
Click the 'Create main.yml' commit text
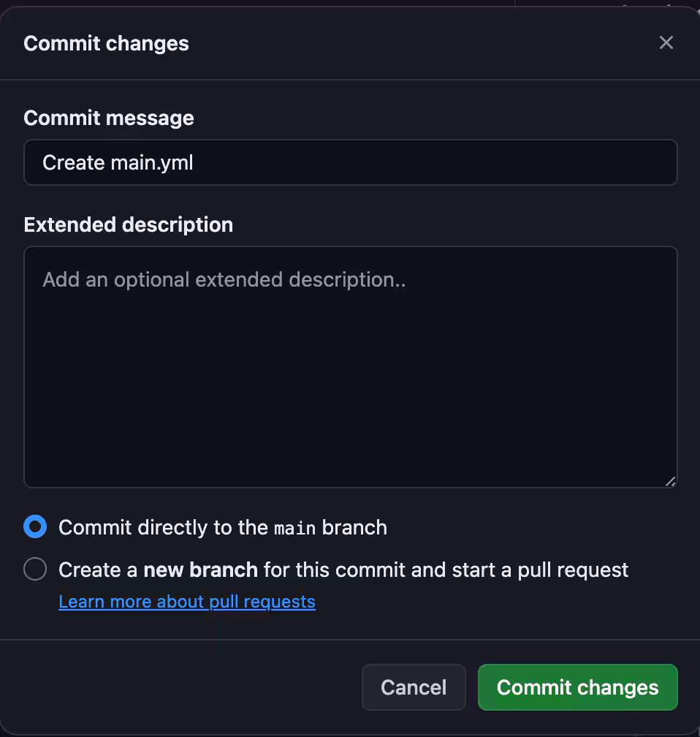point(118,162)
